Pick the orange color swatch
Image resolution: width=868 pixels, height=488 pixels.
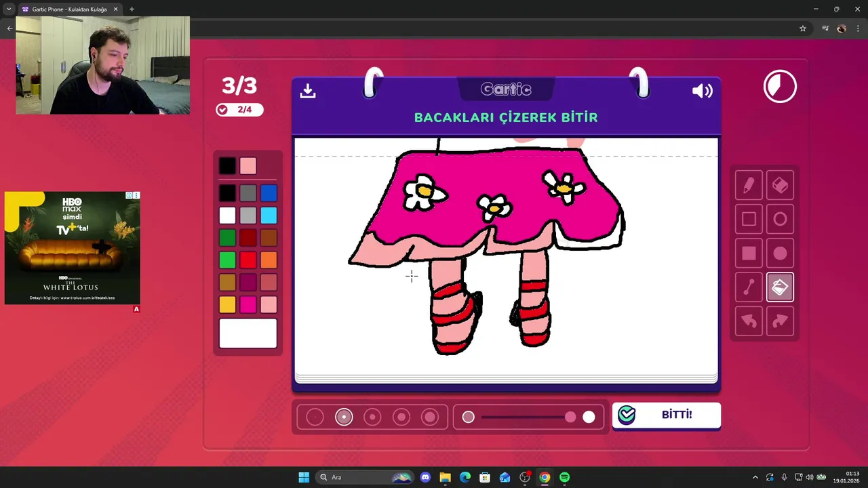tap(269, 260)
